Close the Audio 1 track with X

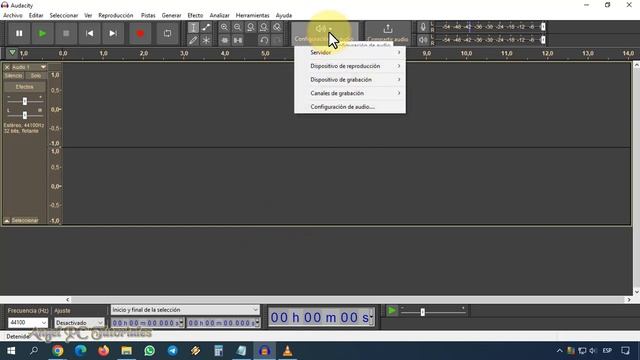pyautogui.click(x=7, y=67)
